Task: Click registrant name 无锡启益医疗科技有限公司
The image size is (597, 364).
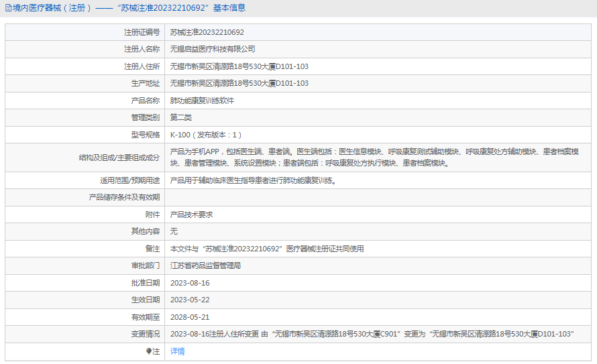Action: tap(213, 49)
